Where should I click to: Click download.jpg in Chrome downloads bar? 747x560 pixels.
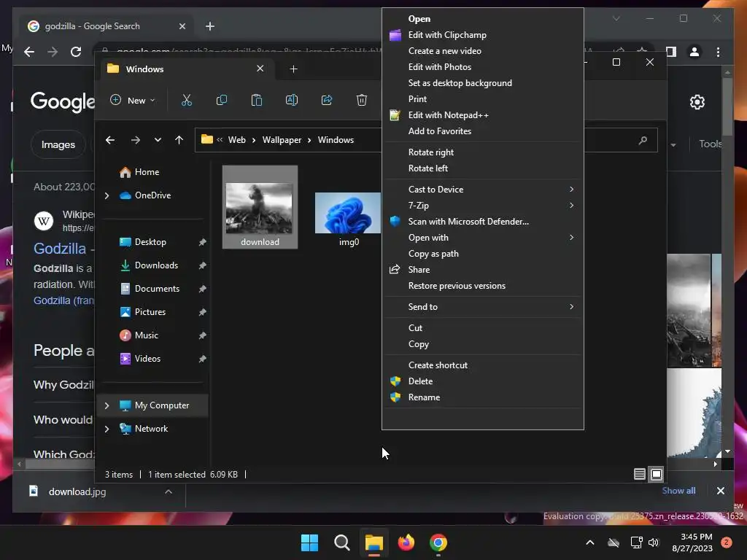point(77,492)
